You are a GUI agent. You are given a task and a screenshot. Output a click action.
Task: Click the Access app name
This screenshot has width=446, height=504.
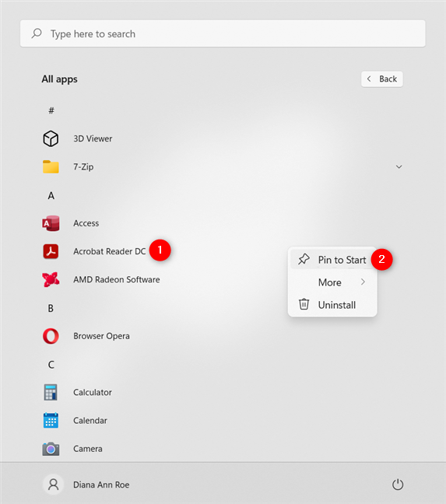86,223
